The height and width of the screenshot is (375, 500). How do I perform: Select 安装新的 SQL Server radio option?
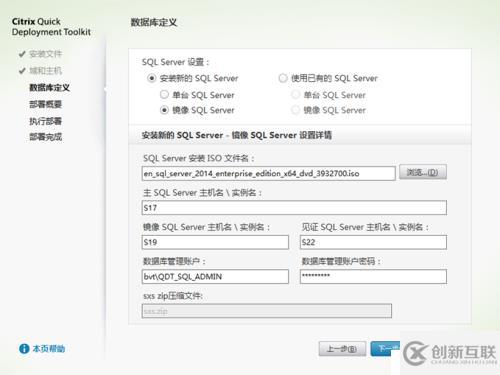(x=152, y=78)
